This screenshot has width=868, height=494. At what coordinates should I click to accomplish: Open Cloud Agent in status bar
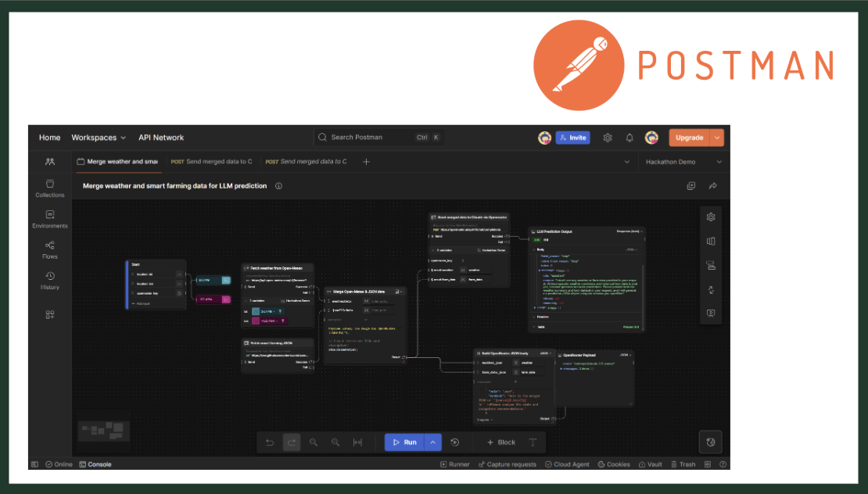point(567,464)
